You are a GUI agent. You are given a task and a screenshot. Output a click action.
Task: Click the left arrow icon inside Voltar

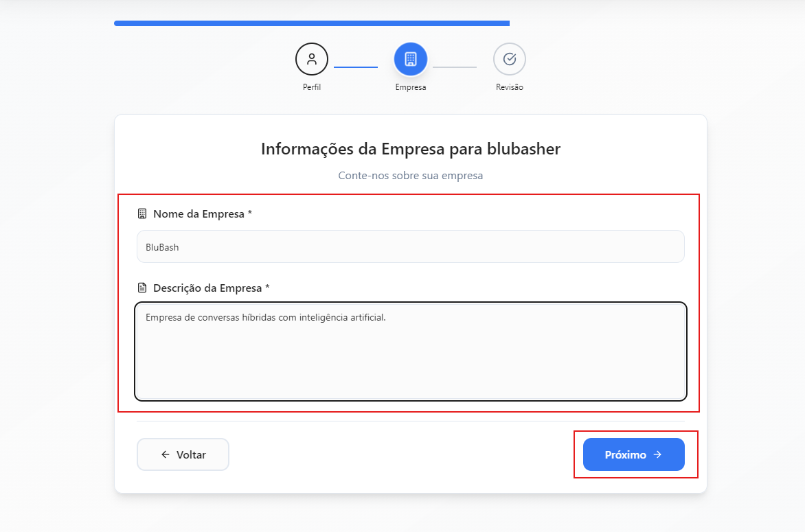point(165,454)
